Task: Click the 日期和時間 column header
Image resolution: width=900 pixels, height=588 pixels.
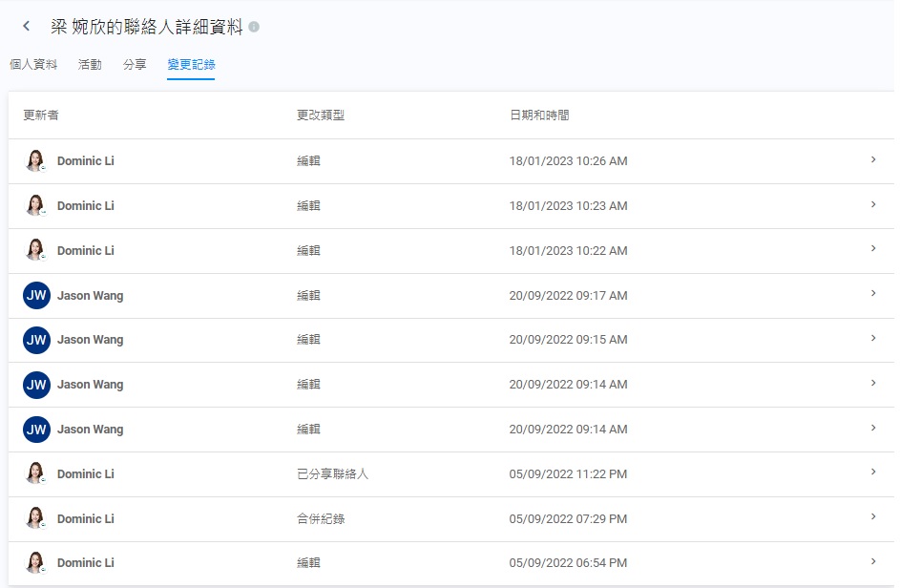Action: (539, 115)
